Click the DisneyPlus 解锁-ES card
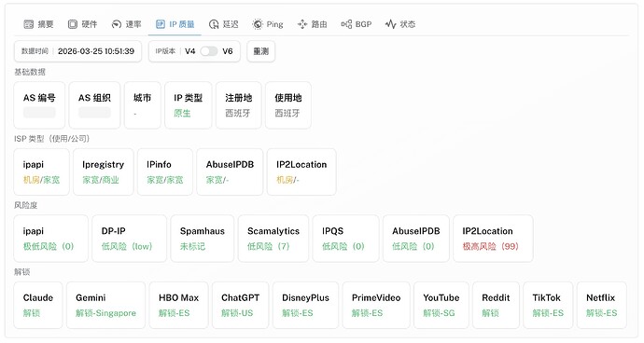 pos(305,305)
